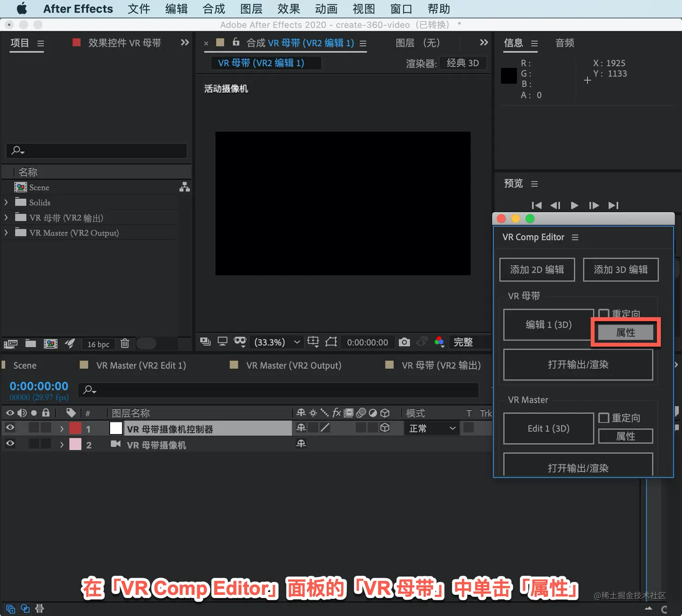Create a new composition icon
This screenshot has width=682, height=616.
coord(51,344)
